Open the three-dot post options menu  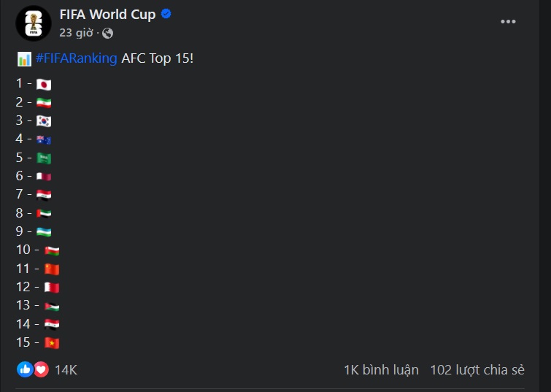coord(508,22)
